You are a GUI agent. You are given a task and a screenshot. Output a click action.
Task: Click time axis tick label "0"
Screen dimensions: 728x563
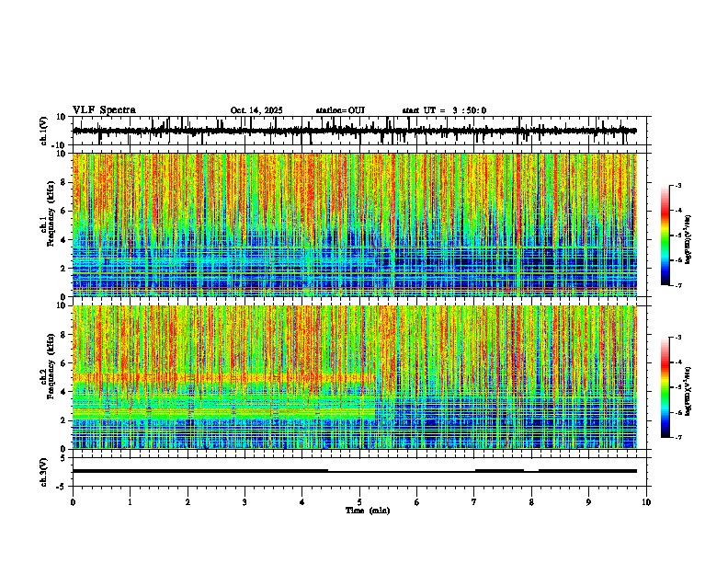(73, 502)
